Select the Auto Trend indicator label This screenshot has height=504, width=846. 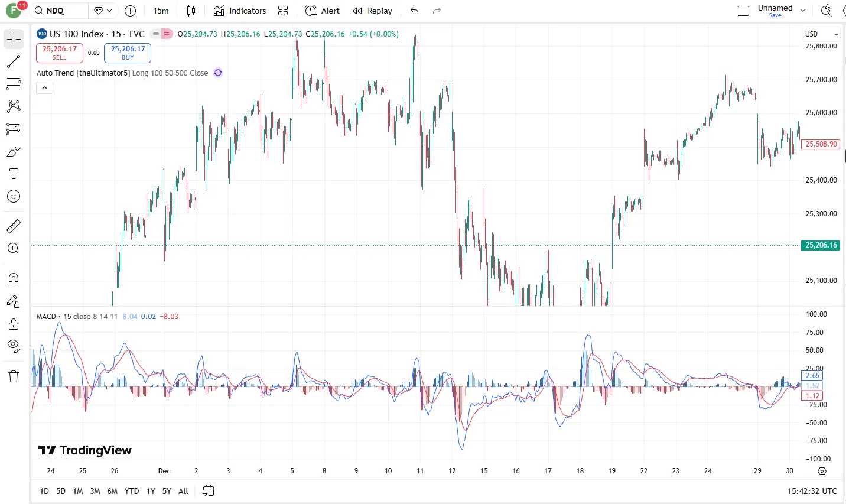coord(122,73)
